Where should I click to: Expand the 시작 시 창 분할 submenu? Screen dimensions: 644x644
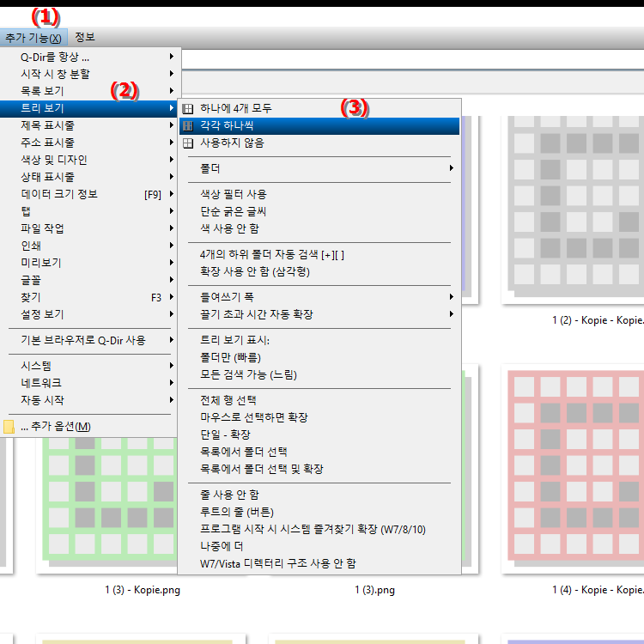pyautogui.click(x=89, y=74)
